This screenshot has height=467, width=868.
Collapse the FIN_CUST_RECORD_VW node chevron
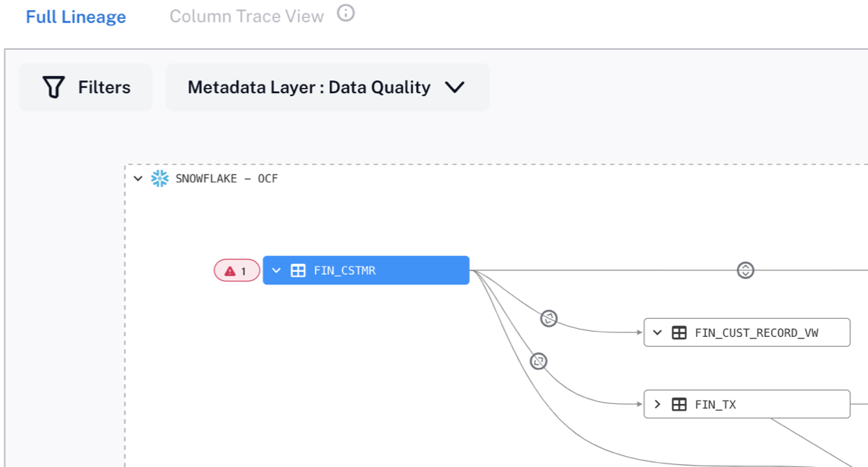click(658, 333)
